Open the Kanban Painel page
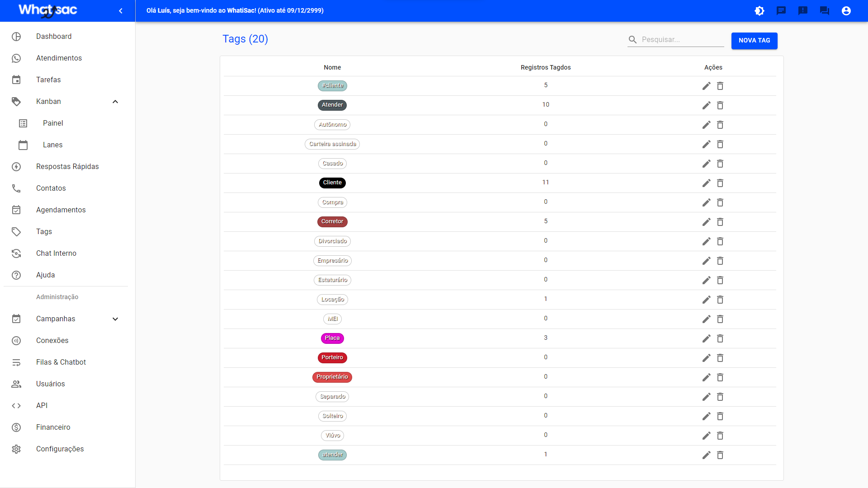 coord(68,123)
